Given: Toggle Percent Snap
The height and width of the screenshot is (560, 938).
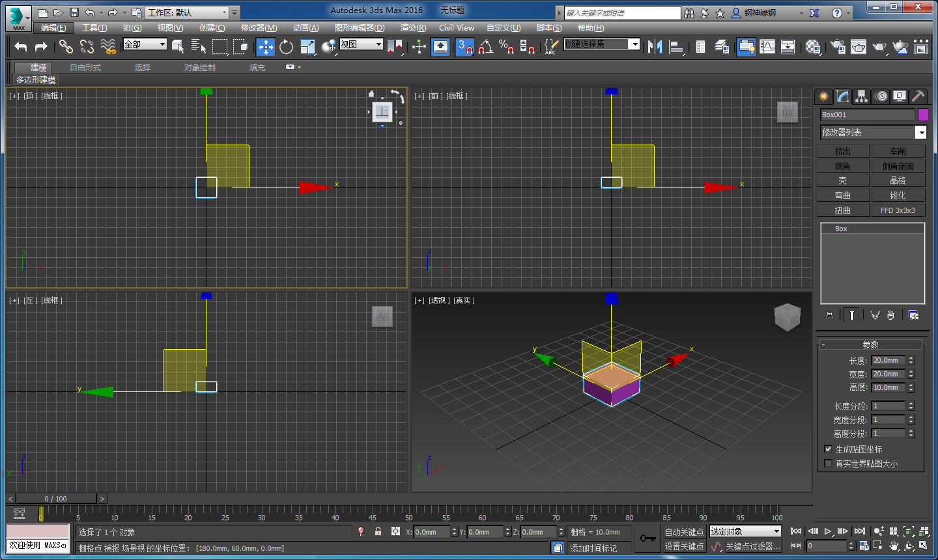Looking at the screenshot, I should 506,47.
